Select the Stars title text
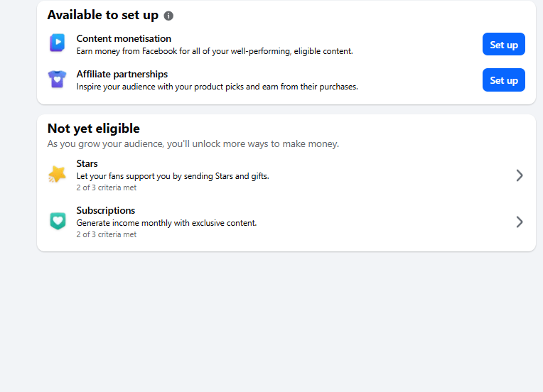The height and width of the screenshot is (392, 543). [x=87, y=163]
